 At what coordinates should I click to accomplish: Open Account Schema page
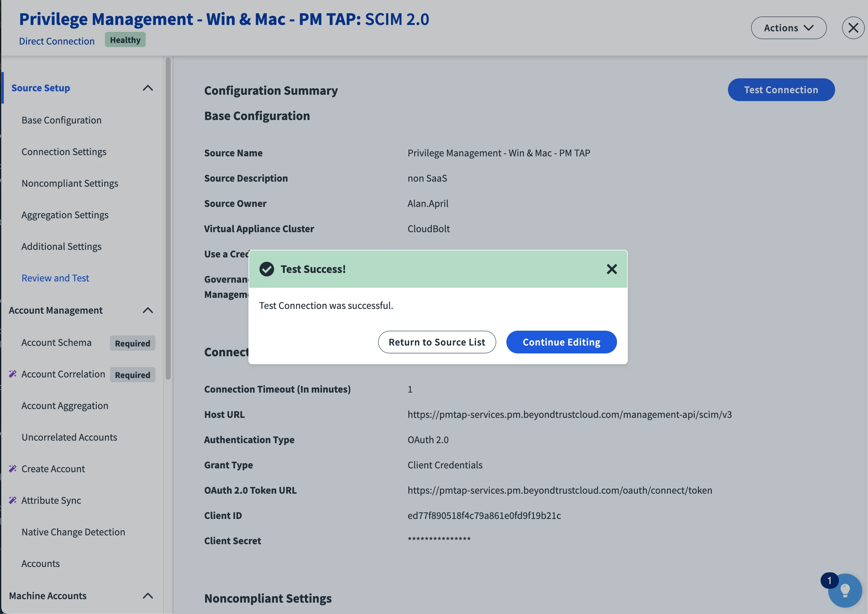pyautogui.click(x=56, y=343)
